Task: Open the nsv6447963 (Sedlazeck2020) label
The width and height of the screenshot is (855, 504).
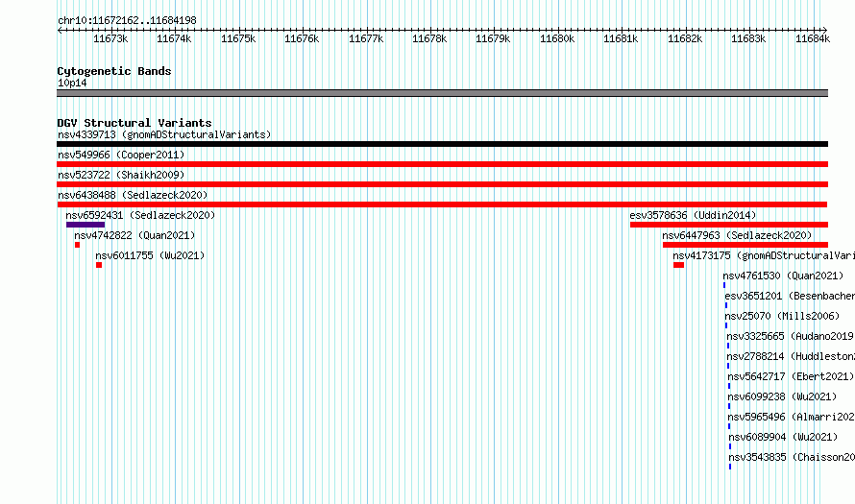Action: [737, 235]
